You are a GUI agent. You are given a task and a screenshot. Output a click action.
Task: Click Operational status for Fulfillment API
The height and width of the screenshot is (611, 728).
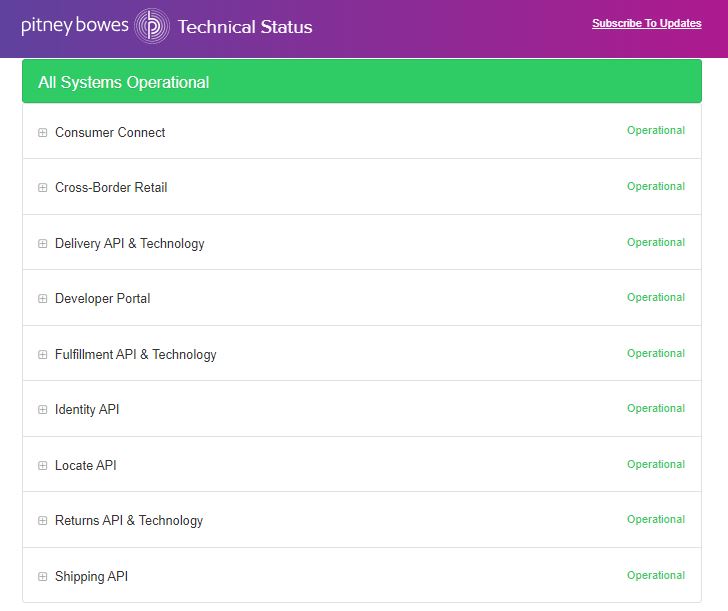[x=656, y=353]
